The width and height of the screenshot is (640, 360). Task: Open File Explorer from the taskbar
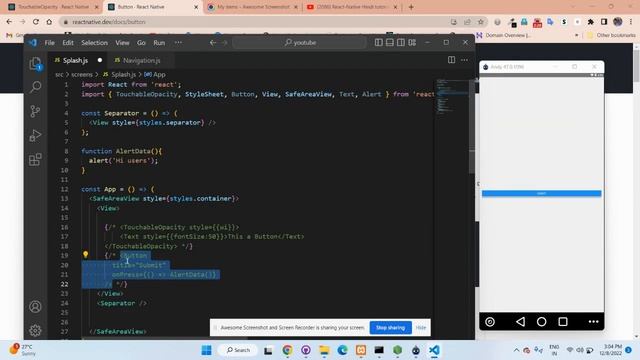[x=324, y=350]
